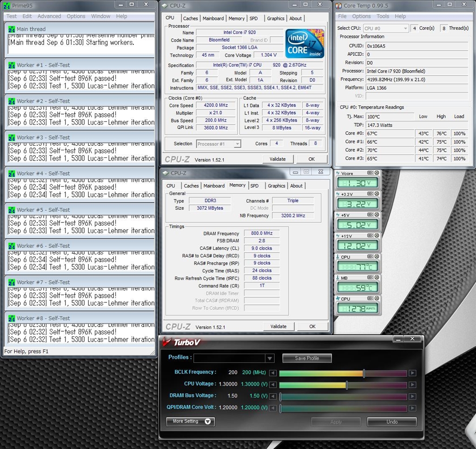Expand More Setting in TurboV
The width and height of the screenshot is (476, 449).
click(x=190, y=422)
